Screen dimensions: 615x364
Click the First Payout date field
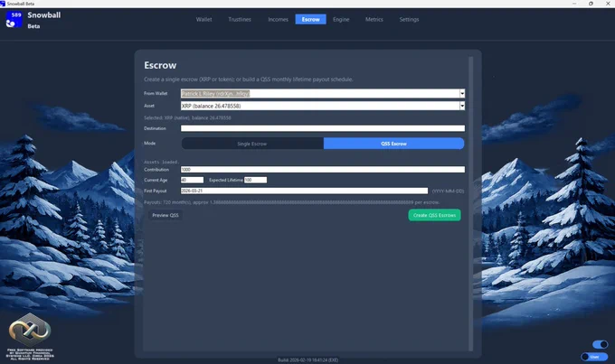click(x=304, y=191)
